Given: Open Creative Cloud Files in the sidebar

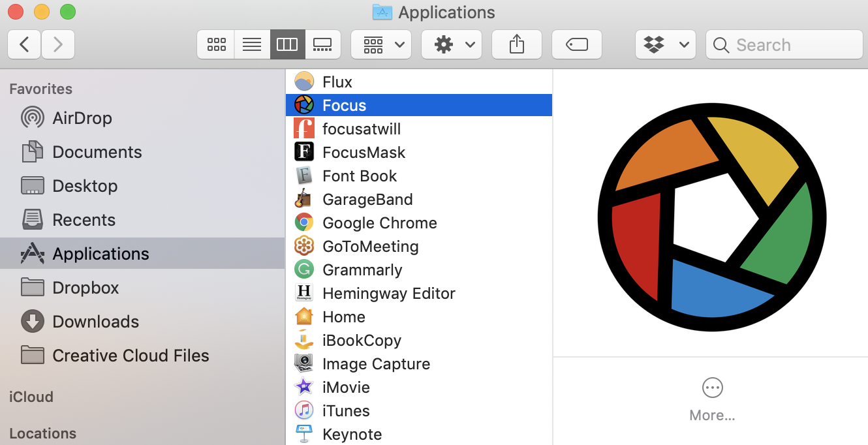Looking at the screenshot, I should [x=142, y=356].
